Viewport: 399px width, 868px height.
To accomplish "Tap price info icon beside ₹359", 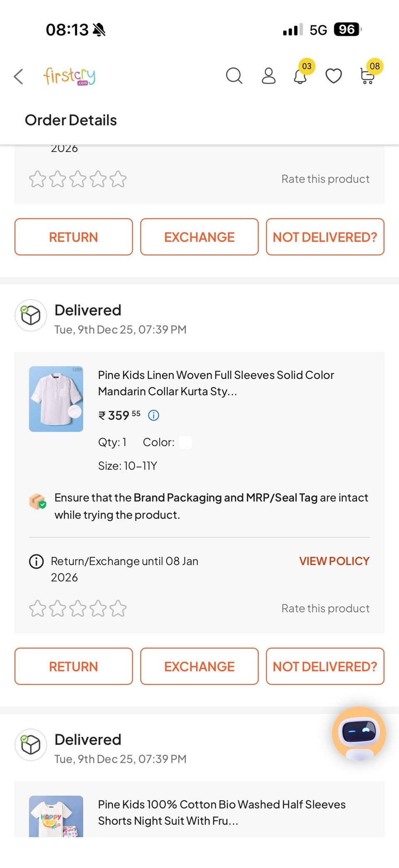I will coord(153,415).
